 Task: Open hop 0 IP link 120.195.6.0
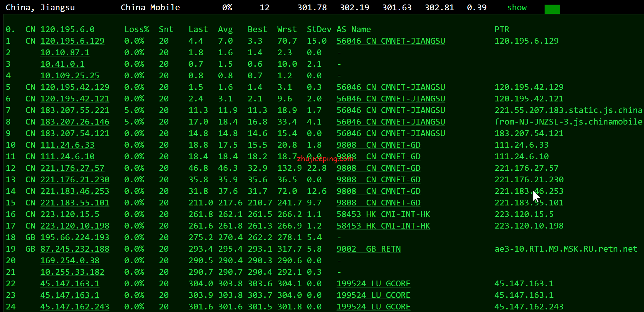tap(67, 30)
